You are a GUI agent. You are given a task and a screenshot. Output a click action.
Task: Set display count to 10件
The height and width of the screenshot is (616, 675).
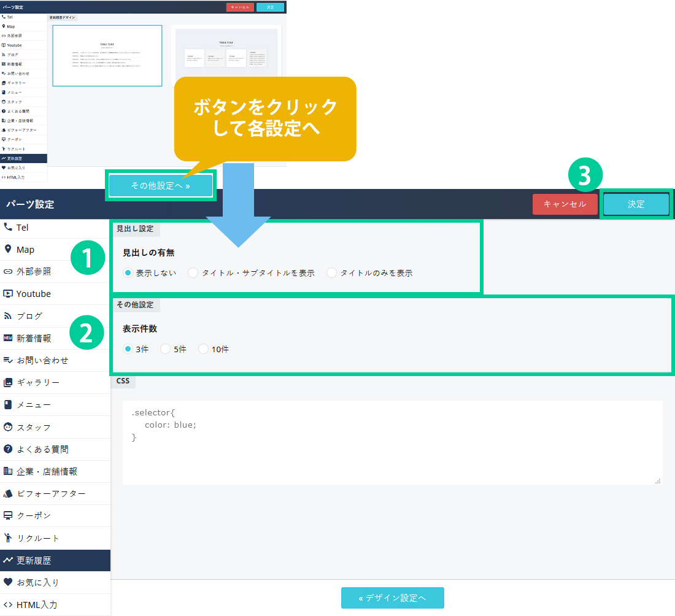point(203,349)
